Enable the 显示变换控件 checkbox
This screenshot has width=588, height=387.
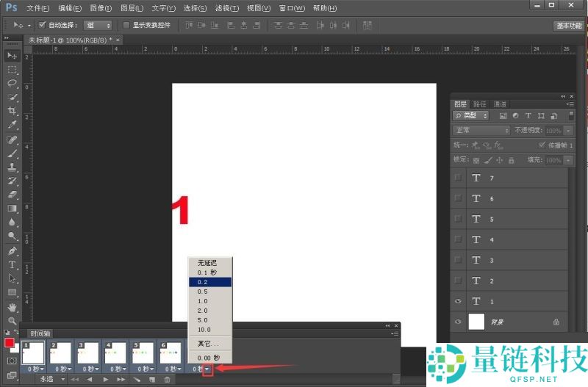(x=126, y=25)
